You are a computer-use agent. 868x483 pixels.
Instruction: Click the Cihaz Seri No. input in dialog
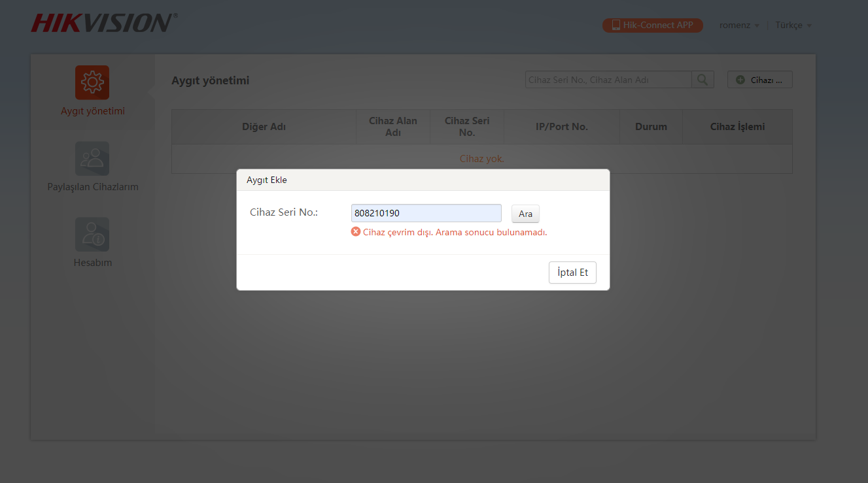pos(426,213)
